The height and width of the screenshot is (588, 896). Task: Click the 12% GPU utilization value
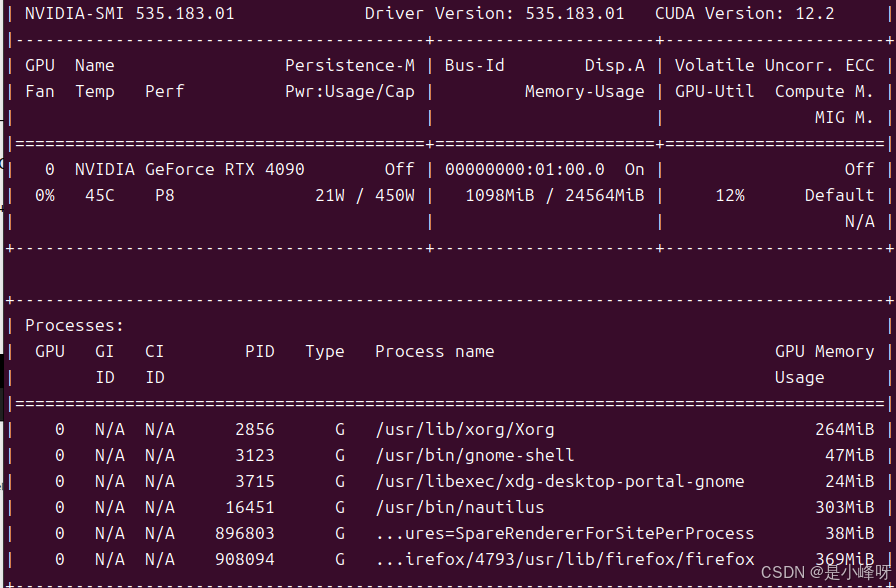pyautogui.click(x=729, y=195)
